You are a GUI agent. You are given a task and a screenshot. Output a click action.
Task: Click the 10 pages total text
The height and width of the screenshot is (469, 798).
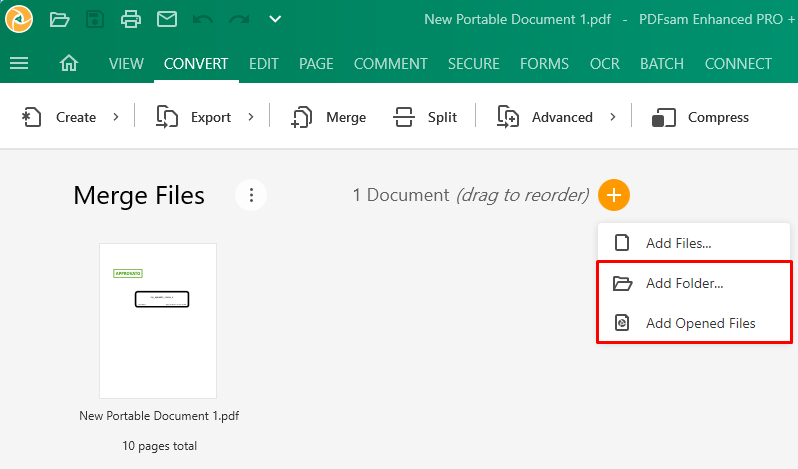(159, 446)
